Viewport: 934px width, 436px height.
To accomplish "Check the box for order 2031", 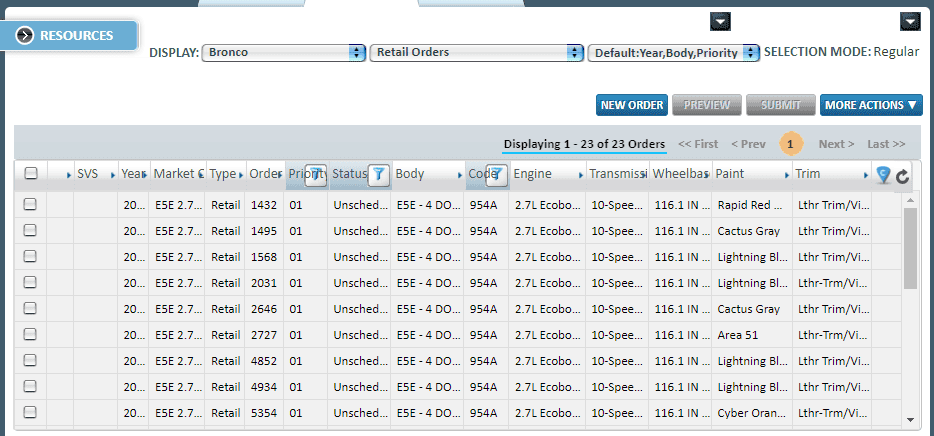I will 30,282.
